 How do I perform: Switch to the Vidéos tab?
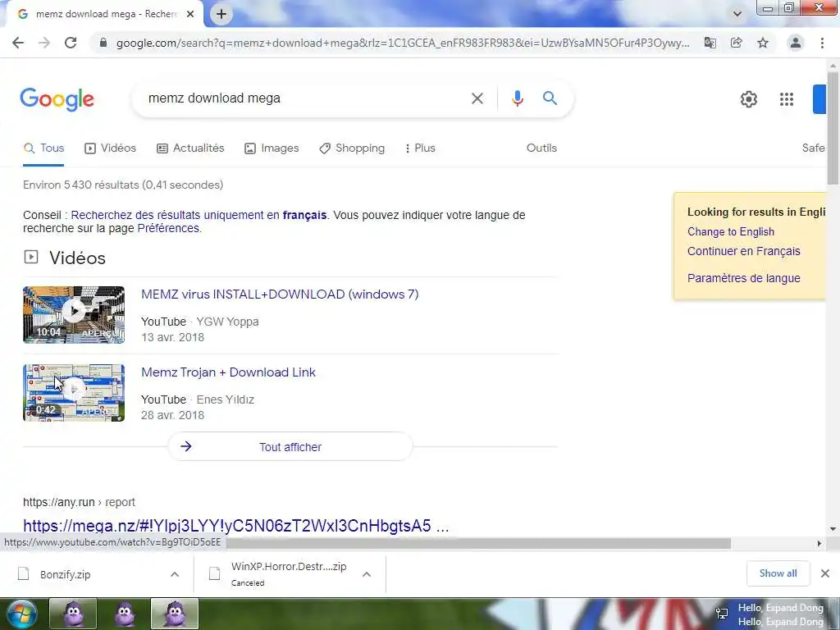[111, 148]
